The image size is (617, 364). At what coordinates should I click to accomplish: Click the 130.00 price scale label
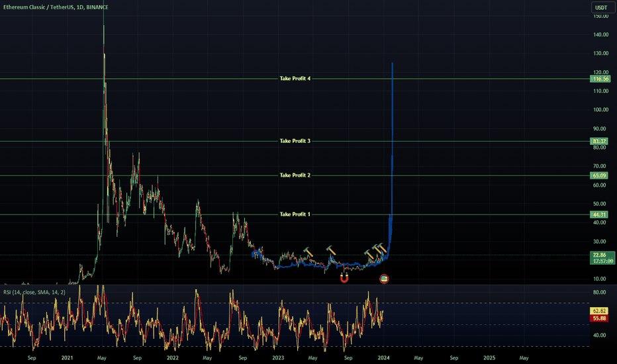point(601,53)
